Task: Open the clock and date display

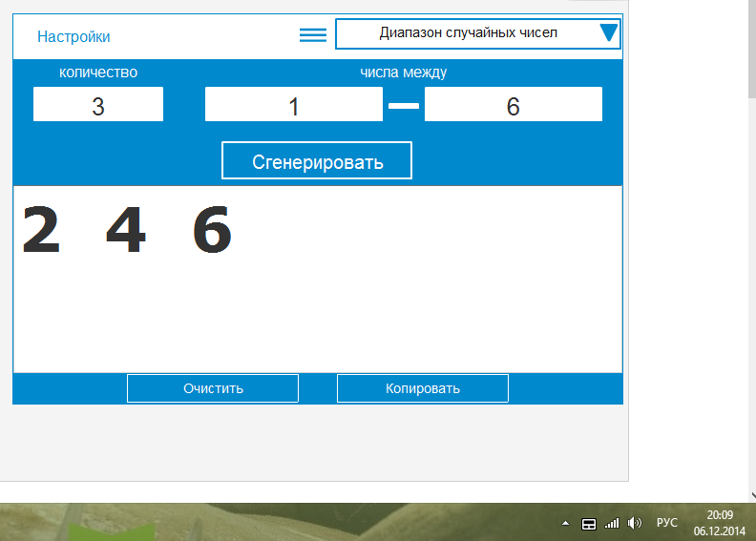Action: click(719, 522)
